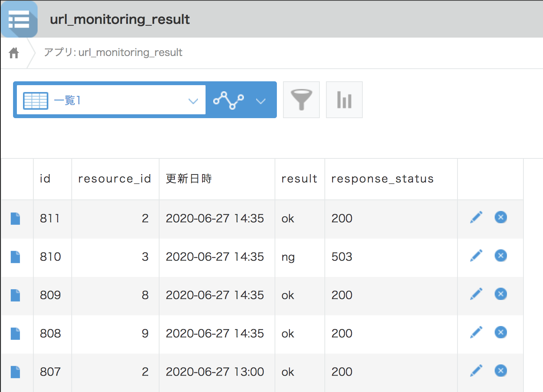The height and width of the screenshot is (392, 543).
Task: Click resource_id value 9 in row 808
Action: pos(145,333)
